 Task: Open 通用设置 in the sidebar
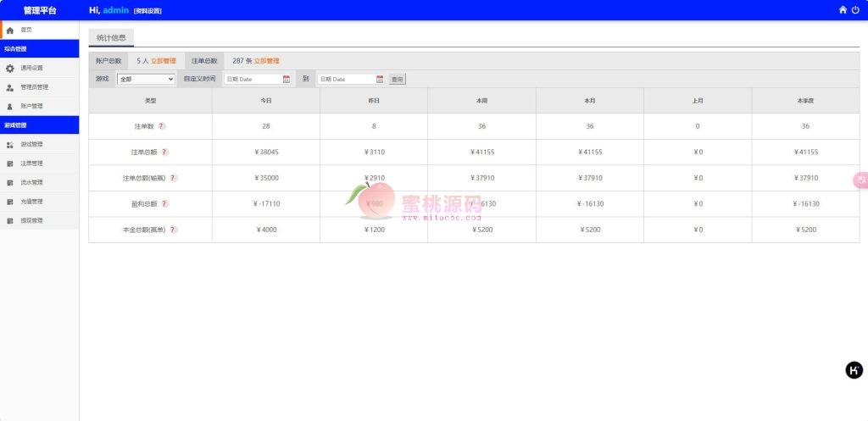[x=31, y=68]
